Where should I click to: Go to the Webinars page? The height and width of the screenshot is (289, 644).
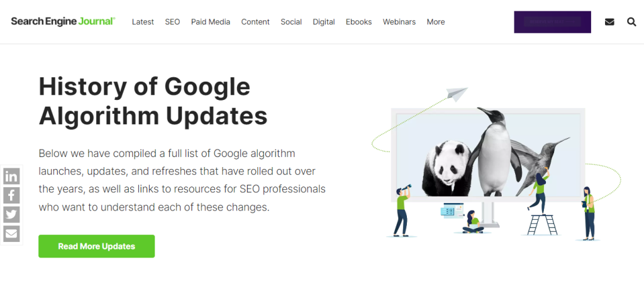[399, 22]
